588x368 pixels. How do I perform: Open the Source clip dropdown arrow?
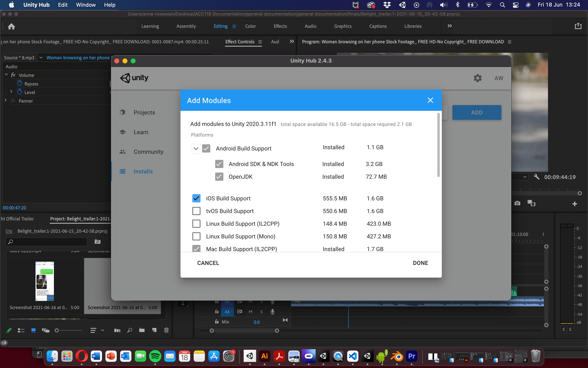pos(41,57)
